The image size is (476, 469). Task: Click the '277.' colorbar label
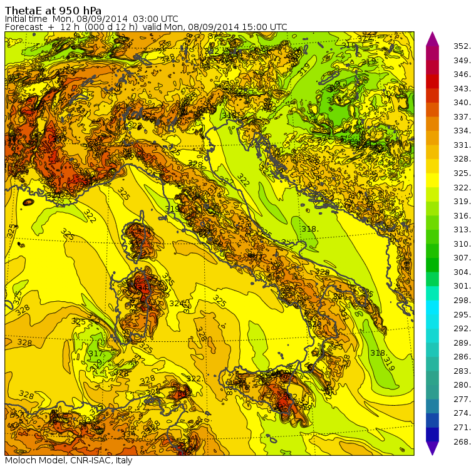(462, 399)
